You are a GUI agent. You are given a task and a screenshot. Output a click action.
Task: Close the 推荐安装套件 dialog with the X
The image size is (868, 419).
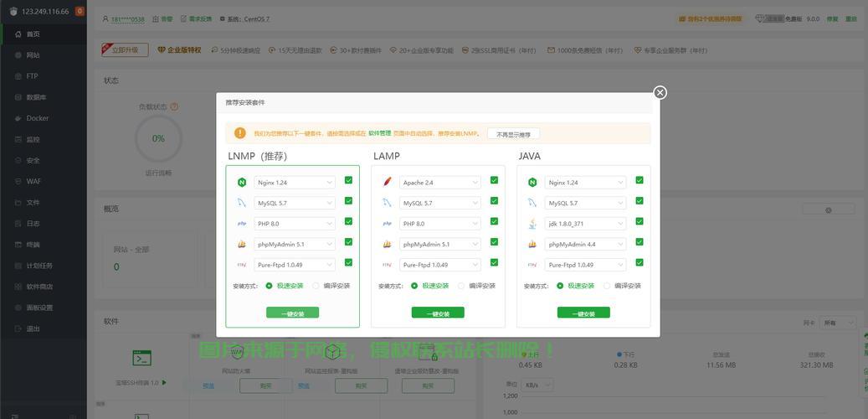(660, 92)
